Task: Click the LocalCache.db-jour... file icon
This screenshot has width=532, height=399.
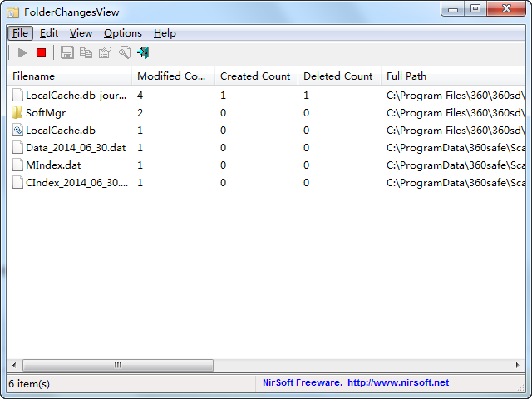Action: tap(17, 96)
